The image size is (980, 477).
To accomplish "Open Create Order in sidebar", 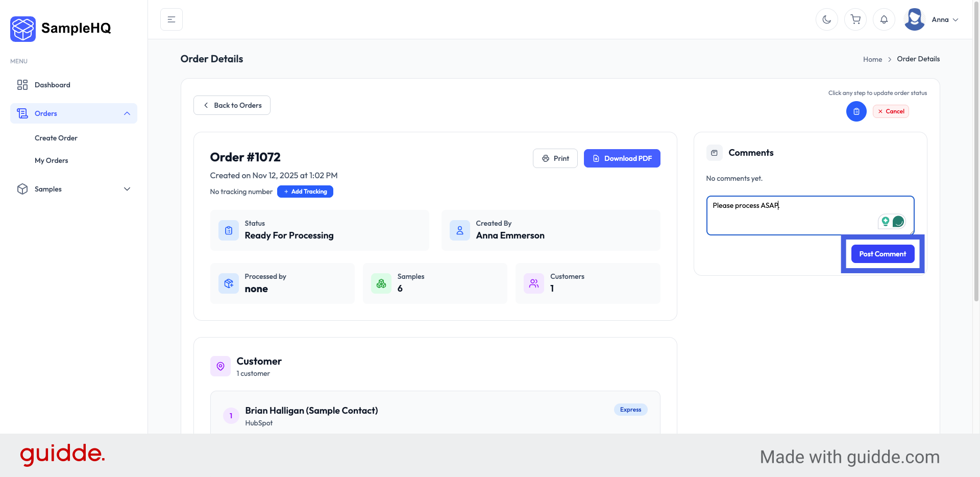I will 56,138.
